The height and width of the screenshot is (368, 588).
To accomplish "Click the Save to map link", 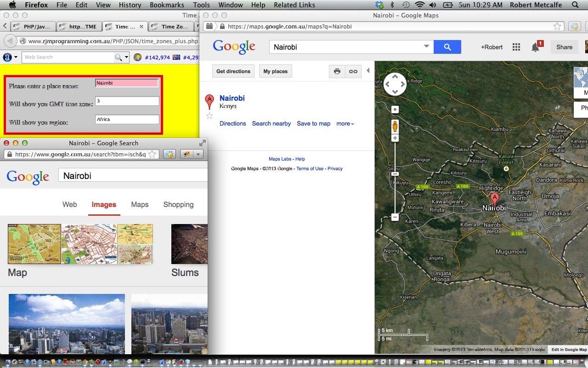I will 314,124.
